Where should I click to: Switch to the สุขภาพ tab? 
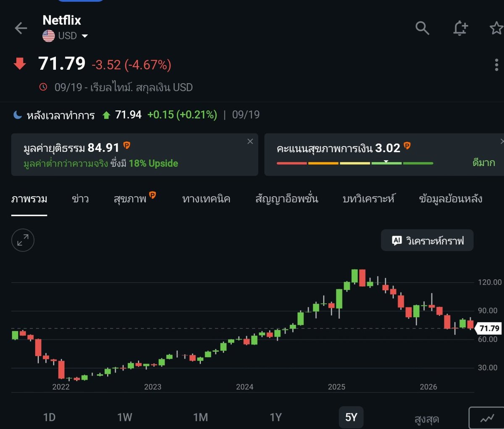coord(130,199)
